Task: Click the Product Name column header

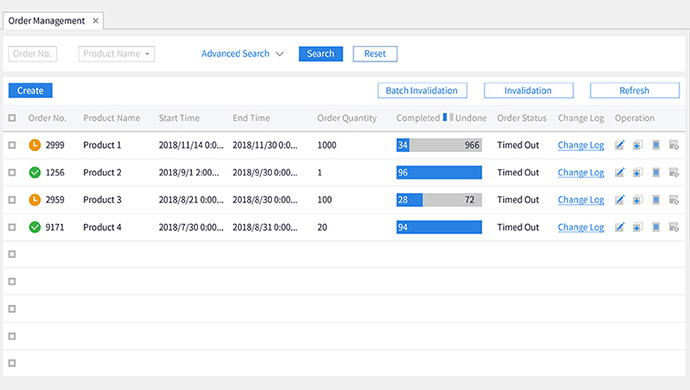Action: 112,118
